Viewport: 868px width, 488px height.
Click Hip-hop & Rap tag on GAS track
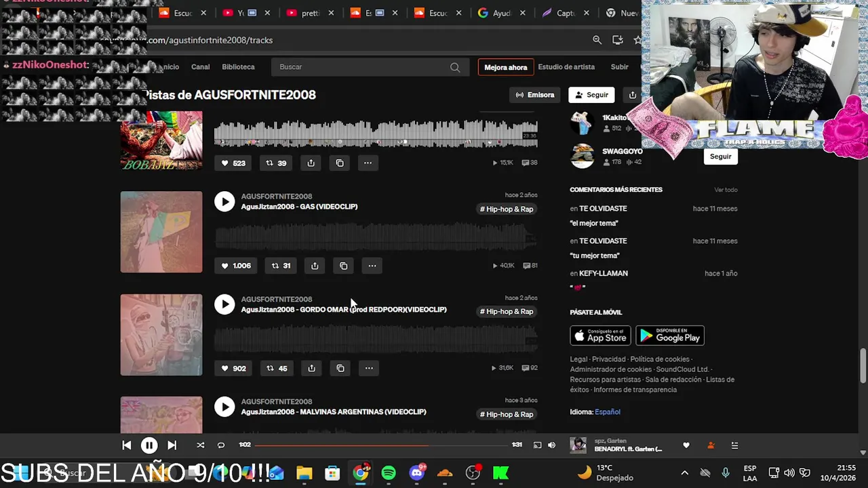(x=507, y=209)
